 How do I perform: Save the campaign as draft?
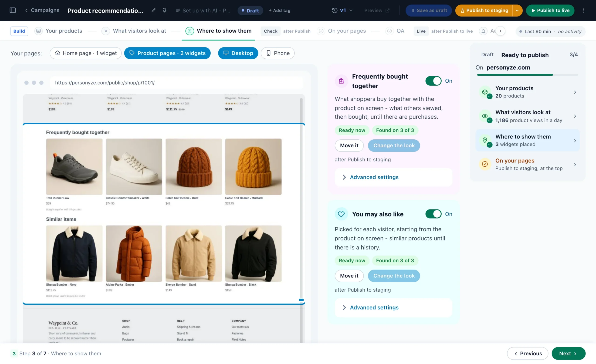pos(428,10)
